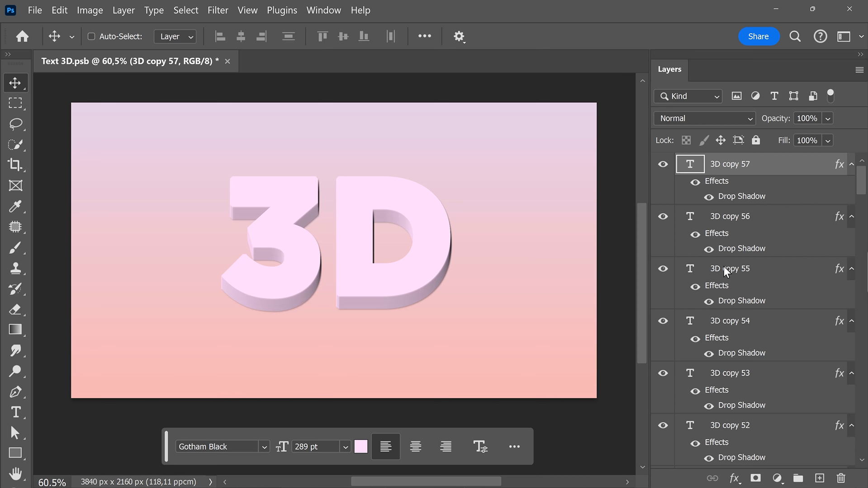The width and height of the screenshot is (868, 488).
Task: Click the Share button
Action: 759,36
